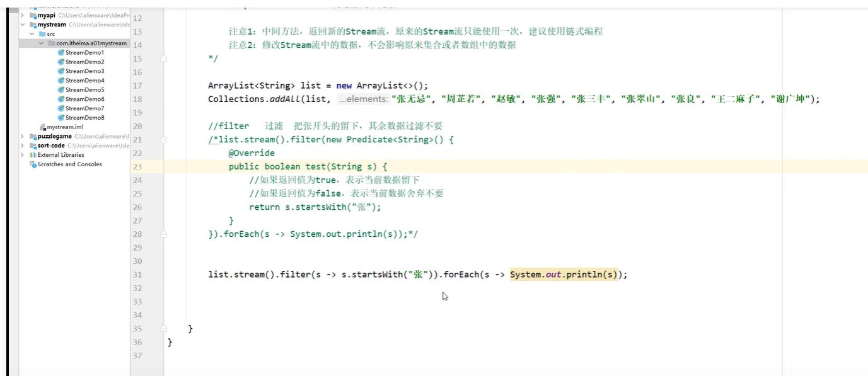Select the StreamDemo6 class icon
Image resolution: width=868 pixels, height=376 pixels.
point(62,98)
